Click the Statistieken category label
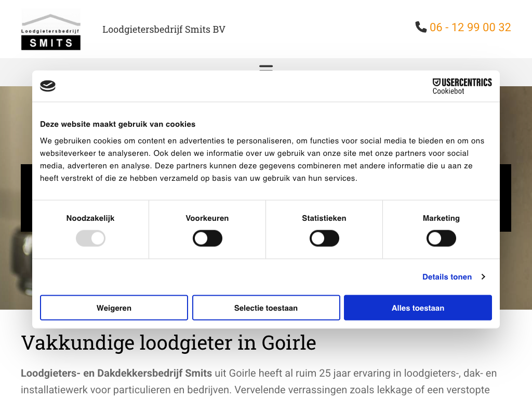532x399 pixels. pyautogui.click(x=324, y=218)
